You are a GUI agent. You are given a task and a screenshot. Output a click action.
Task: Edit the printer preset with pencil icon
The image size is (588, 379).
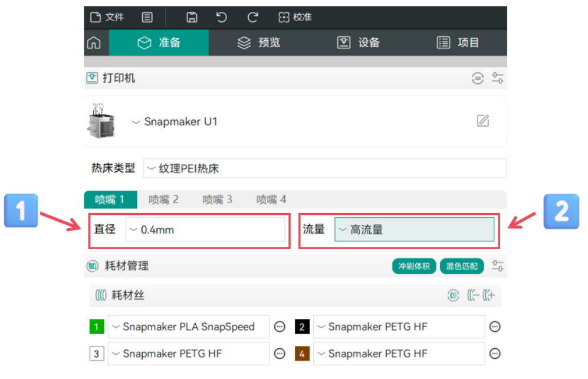(482, 121)
